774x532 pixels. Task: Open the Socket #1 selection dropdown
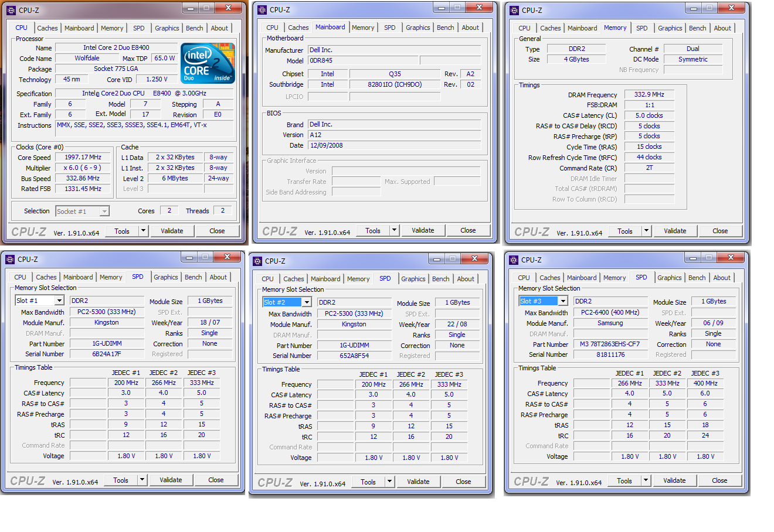coord(104,212)
